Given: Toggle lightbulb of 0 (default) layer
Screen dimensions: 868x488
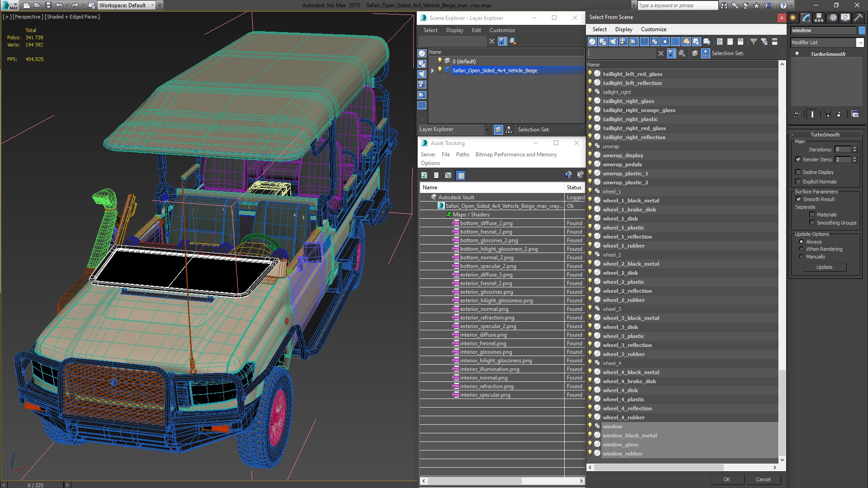Looking at the screenshot, I should (439, 61).
